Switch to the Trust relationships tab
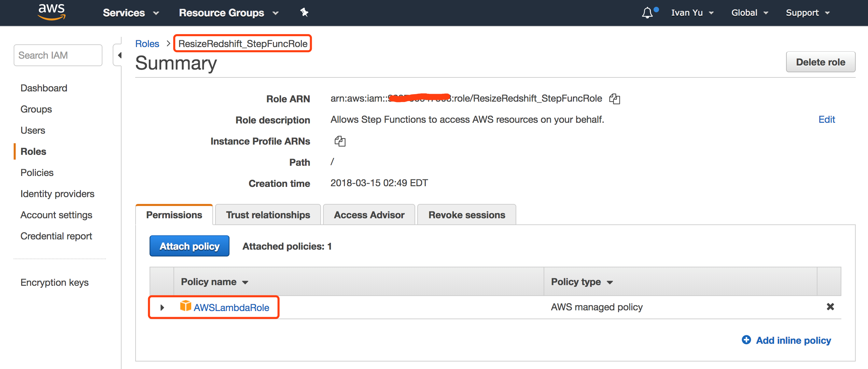868x369 pixels. [268, 215]
